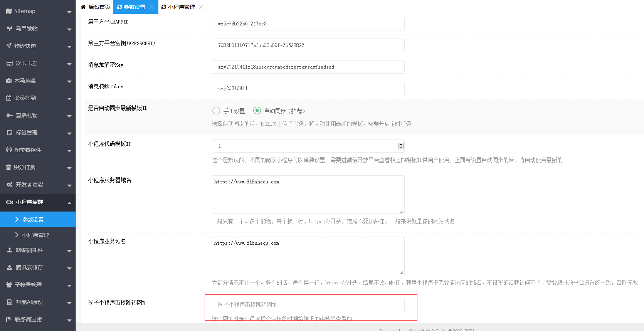The image size is (644, 331).
Task: Expand 次卡卡券 dropdown arrow
Action: (x=69, y=64)
